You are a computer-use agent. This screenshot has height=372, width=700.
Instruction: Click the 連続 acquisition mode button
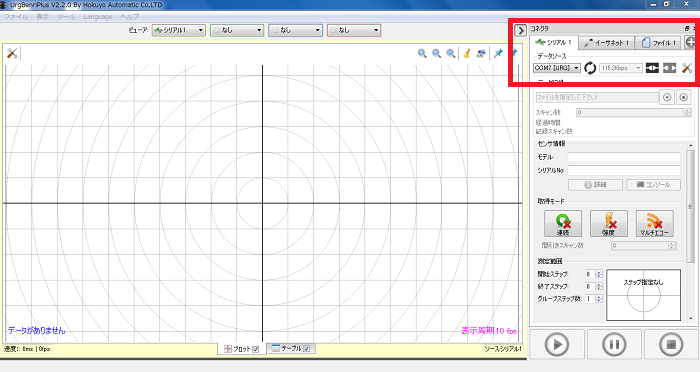pos(563,223)
